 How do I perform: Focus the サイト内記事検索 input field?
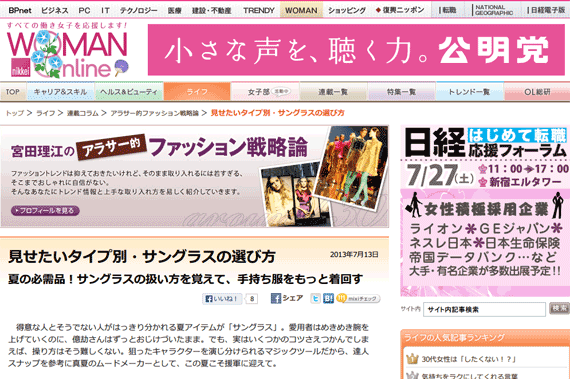(484, 310)
